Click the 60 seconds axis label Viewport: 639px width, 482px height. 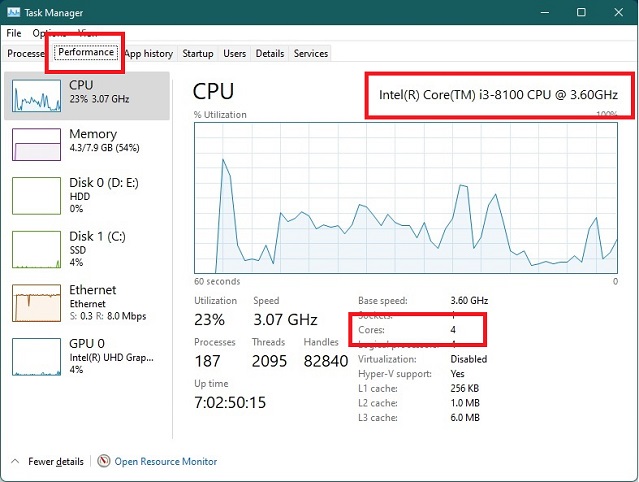(217, 282)
